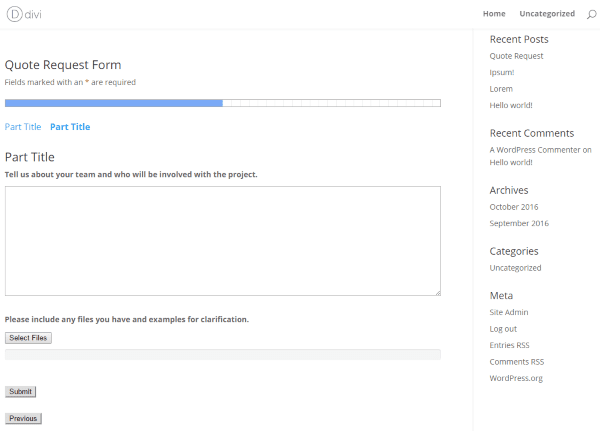600x431 pixels.
Task: Open the Entries RSS feed link
Action: pyautogui.click(x=509, y=345)
